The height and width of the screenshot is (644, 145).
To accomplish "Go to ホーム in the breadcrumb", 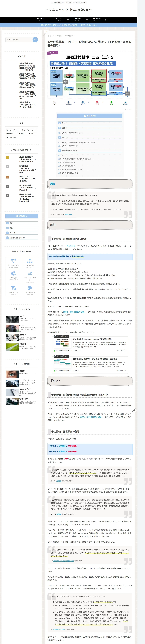I will pos(51,36).
